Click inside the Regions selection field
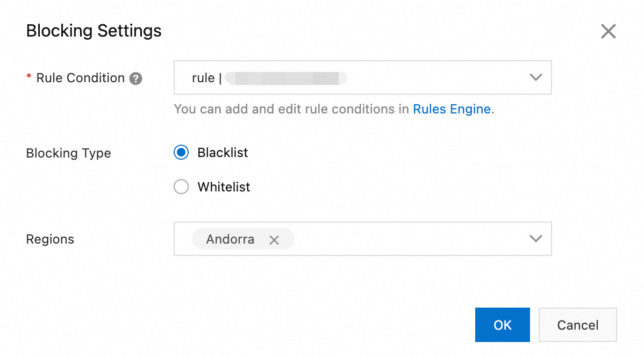 [409, 239]
